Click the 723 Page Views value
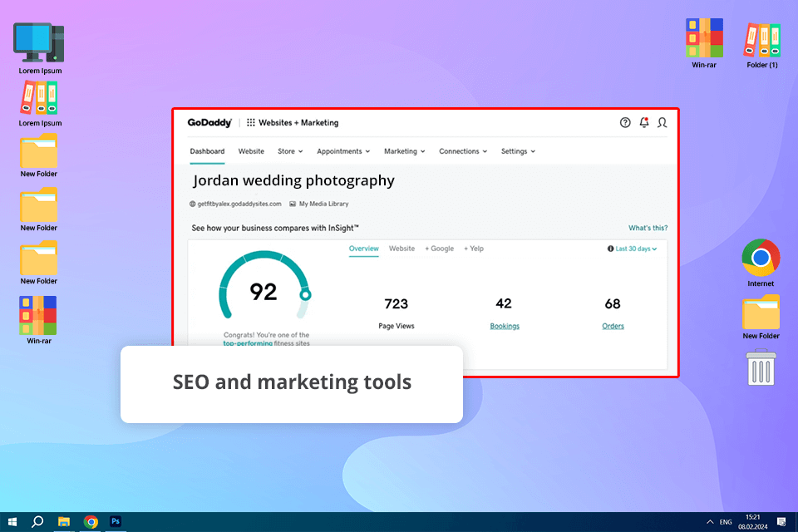Image resolution: width=798 pixels, height=532 pixels. [x=396, y=304]
